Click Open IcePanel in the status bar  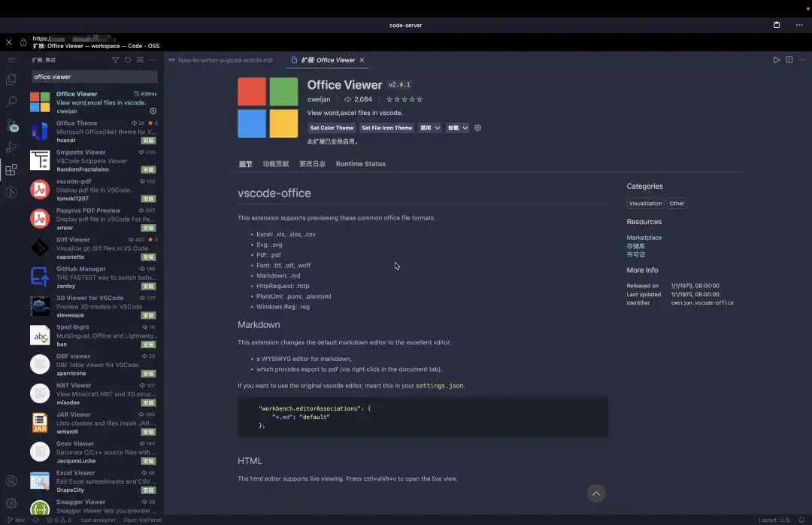[142, 520]
